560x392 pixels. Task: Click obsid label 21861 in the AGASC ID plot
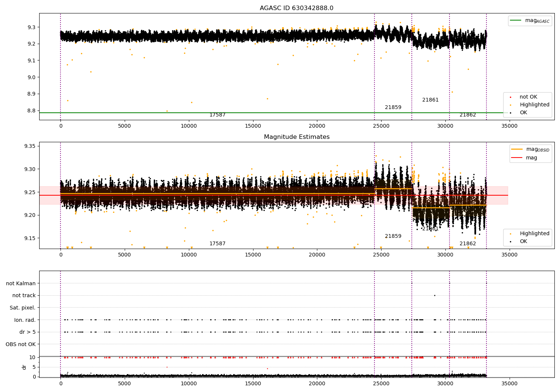coord(430,100)
